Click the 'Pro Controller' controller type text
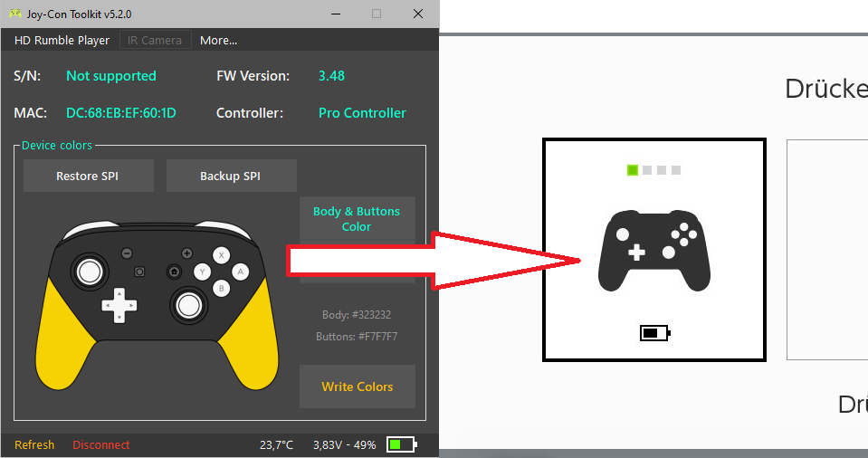The height and width of the screenshot is (458, 868). coord(363,113)
